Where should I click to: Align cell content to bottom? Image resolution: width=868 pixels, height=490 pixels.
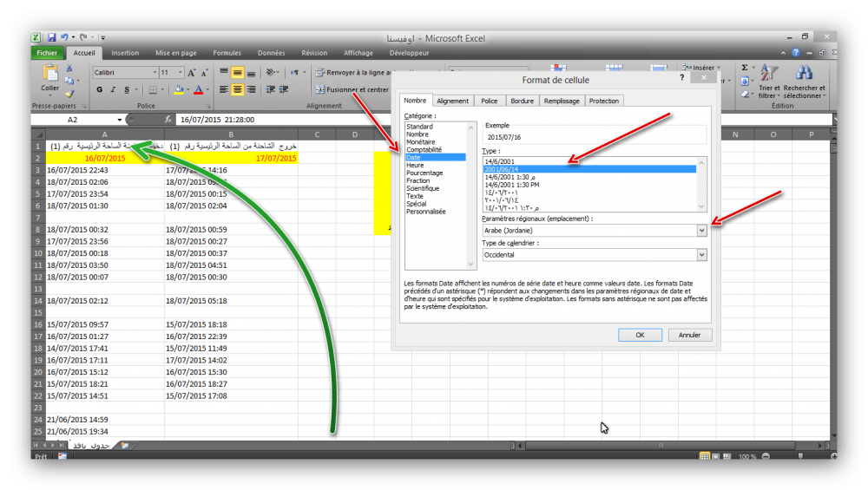(252, 73)
